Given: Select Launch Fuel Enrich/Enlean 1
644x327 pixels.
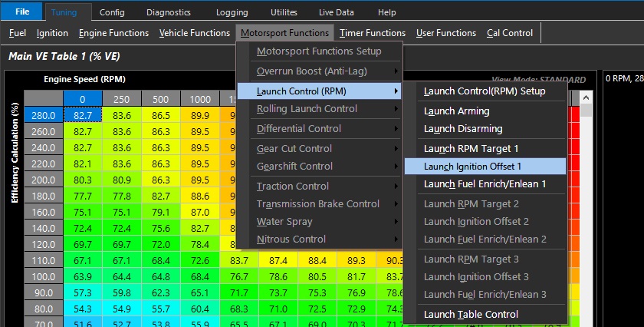Looking at the screenshot, I should tap(485, 183).
